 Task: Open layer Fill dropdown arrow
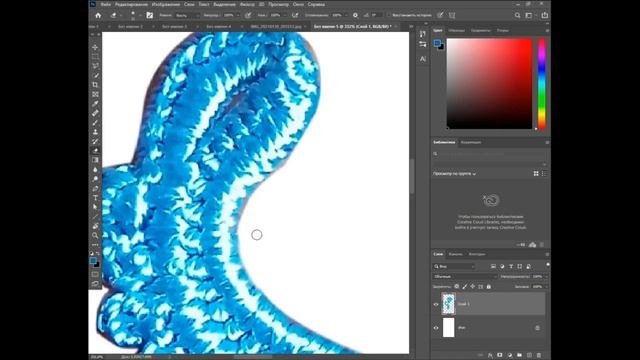point(546,287)
